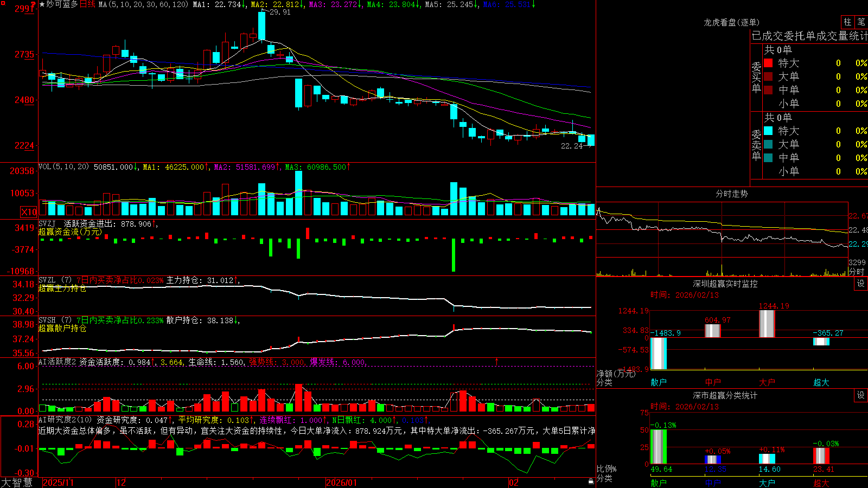Click the 深圳超赢实时监控 title
The image size is (868, 488).
coord(725,284)
